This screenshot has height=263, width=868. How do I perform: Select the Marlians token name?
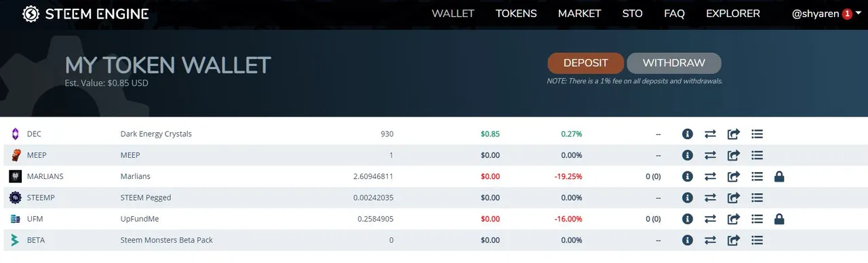(135, 176)
